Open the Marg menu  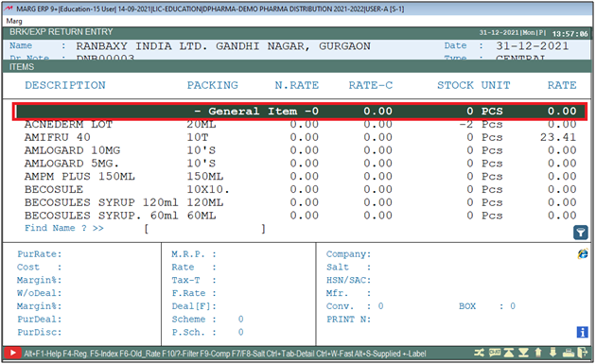[x=14, y=21]
